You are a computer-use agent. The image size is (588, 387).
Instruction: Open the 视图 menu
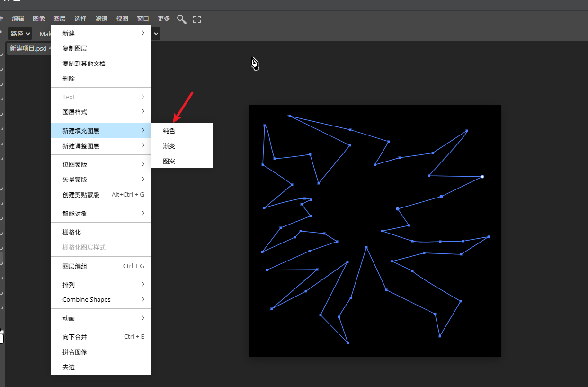tap(122, 18)
